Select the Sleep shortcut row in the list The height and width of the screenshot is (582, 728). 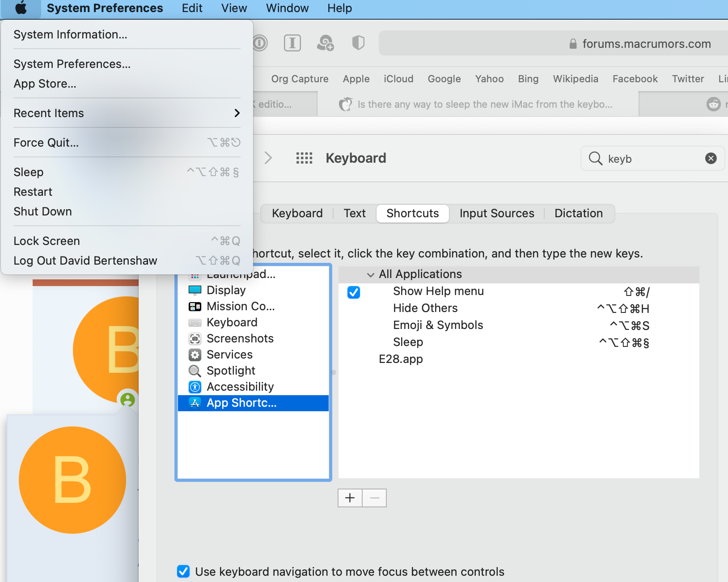pyautogui.click(x=519, y=342)
